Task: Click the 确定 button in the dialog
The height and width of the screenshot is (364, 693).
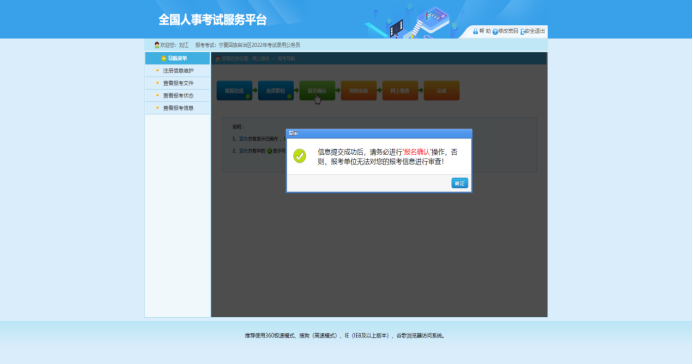Action: pos(460,183)
